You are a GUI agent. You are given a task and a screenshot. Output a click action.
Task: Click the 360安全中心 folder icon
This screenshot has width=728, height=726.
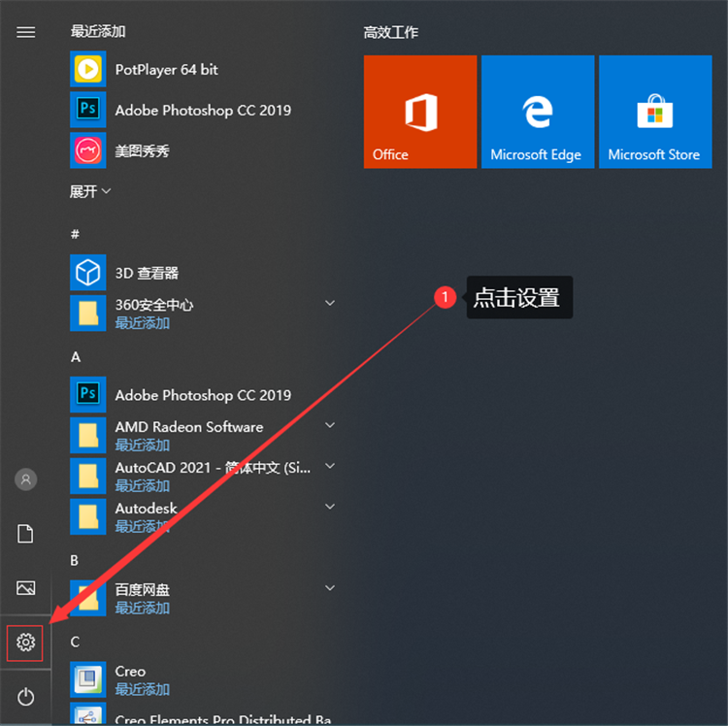(x=87, y=313)
